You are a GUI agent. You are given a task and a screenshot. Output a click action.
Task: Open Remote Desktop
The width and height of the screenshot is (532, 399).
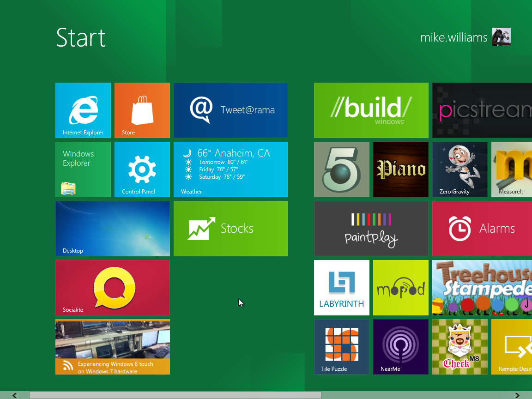(x=513, y=347)
